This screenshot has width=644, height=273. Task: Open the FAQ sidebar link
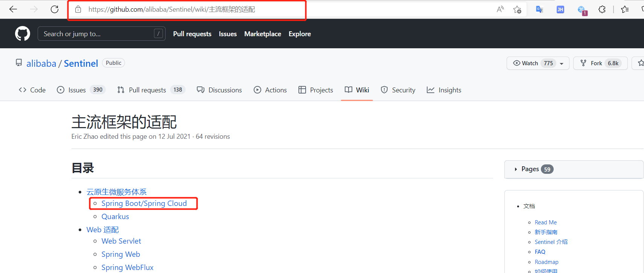coord(540,252)
